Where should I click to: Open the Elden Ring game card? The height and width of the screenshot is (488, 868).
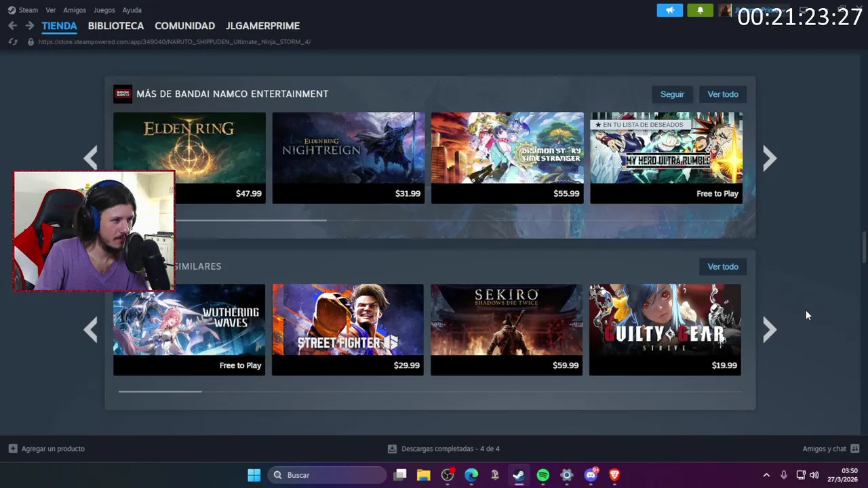[x=189, y=158]
